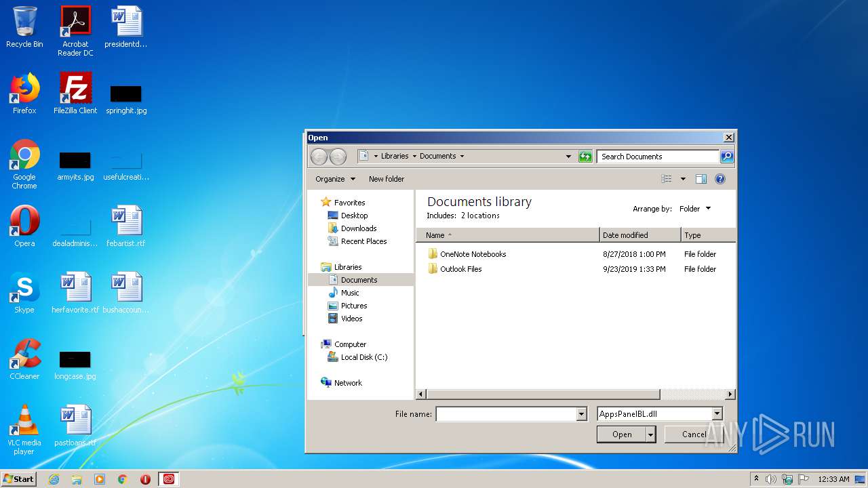This screenshot has width=868, height=488.
Task: Click the Forward arrow in Open dialog
Action: (338, 157)
